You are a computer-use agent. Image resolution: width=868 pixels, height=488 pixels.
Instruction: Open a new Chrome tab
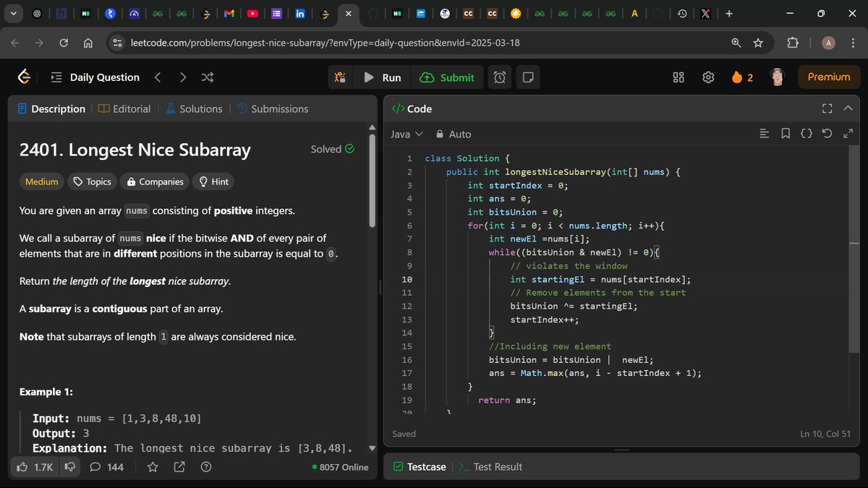pyautogui.click(x=729, y=14)
